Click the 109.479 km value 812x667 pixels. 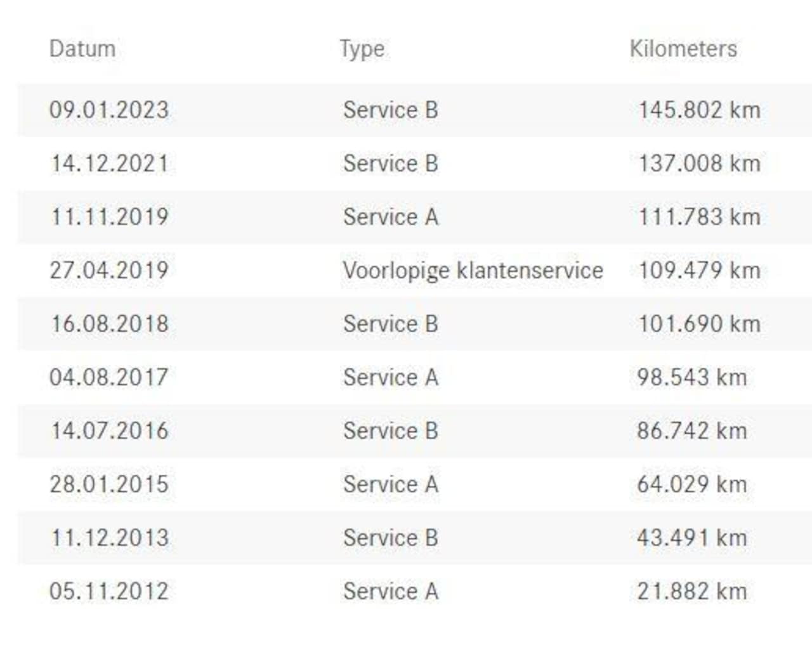[699, 270]
